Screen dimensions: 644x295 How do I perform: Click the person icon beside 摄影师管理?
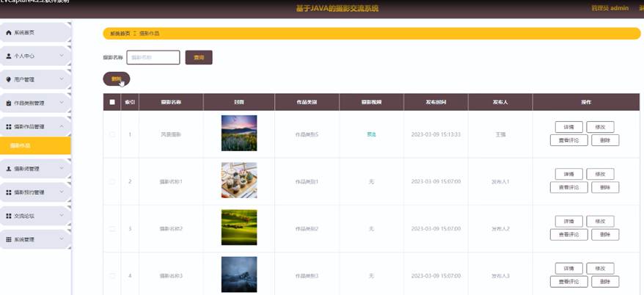point(9,169)
